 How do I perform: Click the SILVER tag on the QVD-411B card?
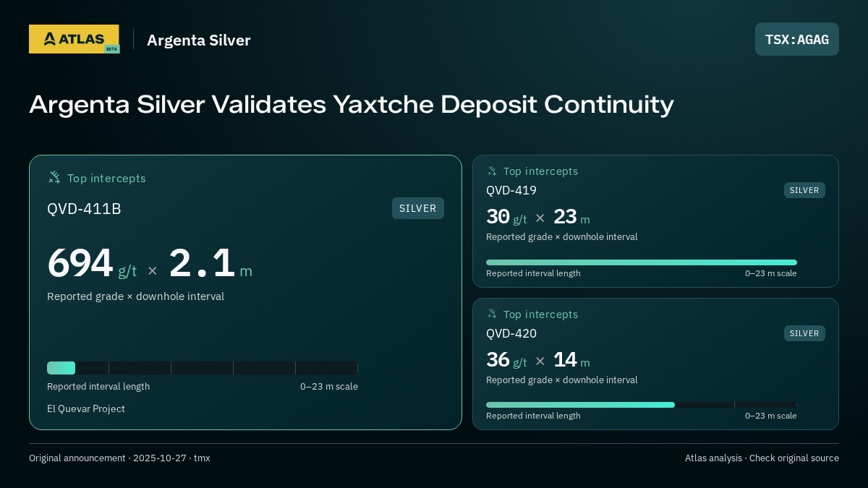418,208
